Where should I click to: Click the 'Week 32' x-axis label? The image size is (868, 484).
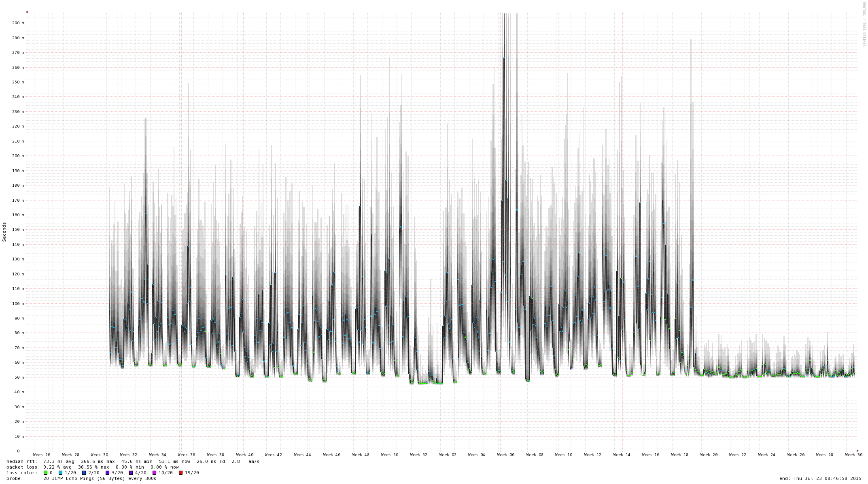[129, 455]
